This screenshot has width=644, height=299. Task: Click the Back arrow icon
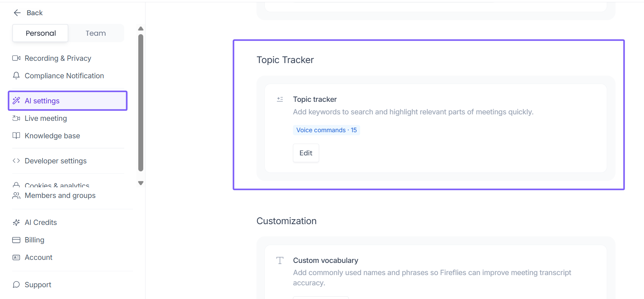click(17, 13)
